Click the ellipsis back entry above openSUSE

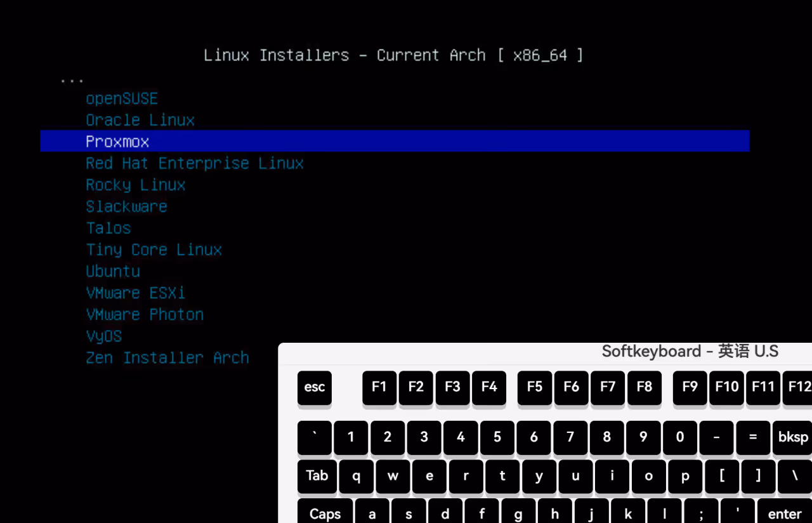point(72,81)
